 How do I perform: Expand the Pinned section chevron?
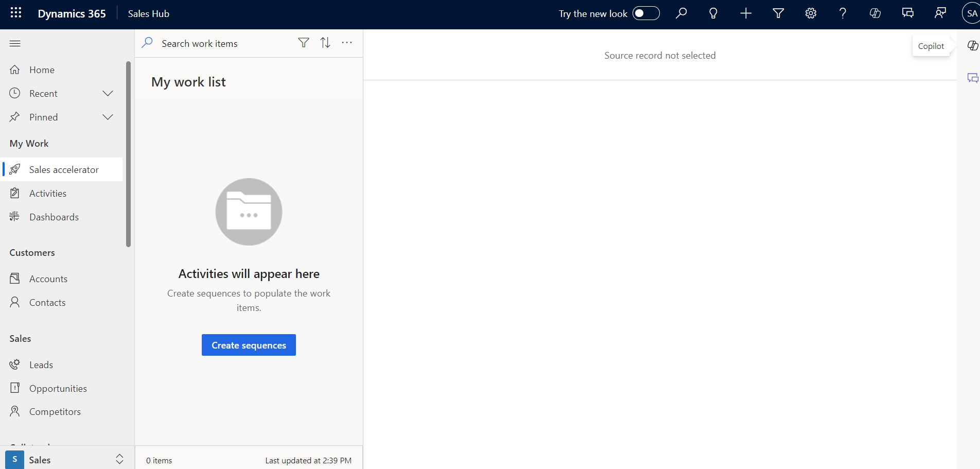click(x=108, y=117)
